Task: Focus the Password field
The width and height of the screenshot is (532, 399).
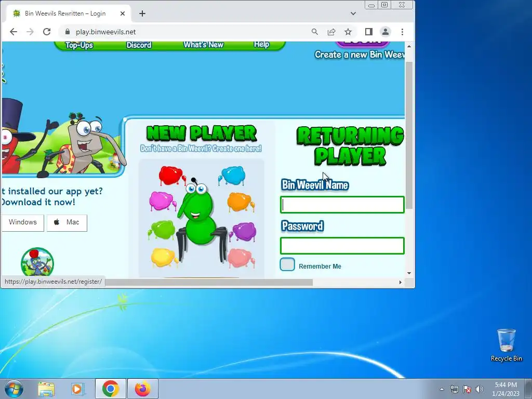Action: tap(342, 246)
